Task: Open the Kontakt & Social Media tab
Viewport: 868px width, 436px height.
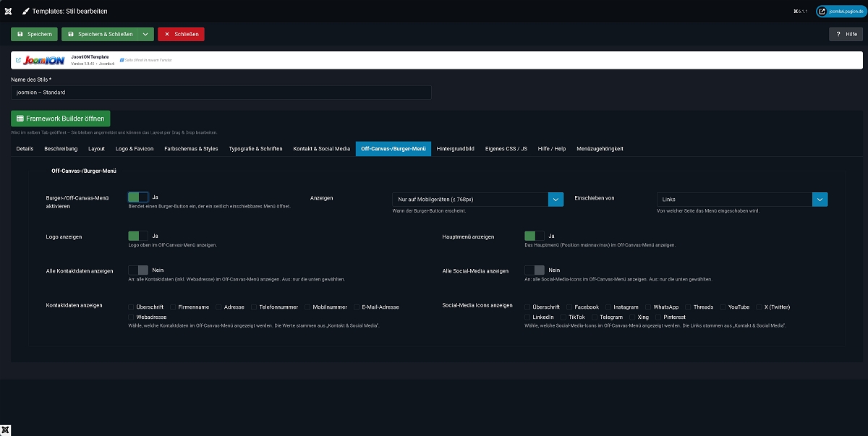Action: tap(321, 149)
